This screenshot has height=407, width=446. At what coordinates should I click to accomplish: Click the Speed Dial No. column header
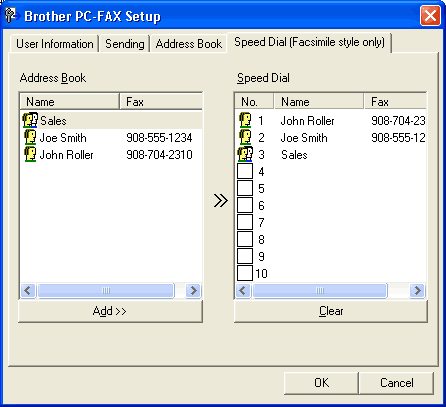click(x=254, y=101)
